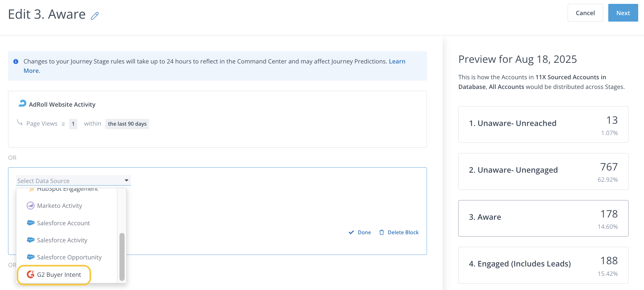
Task: Open the Learn More link
Action: [x=397, y=62]
